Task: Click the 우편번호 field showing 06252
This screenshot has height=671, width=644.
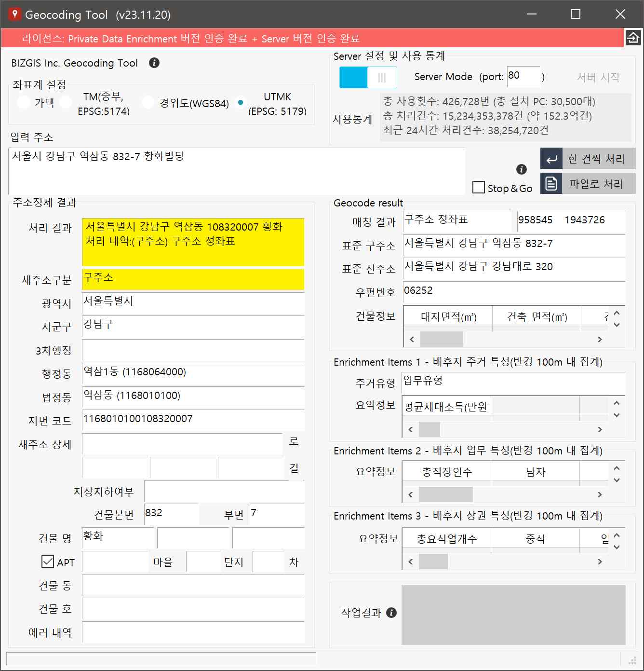Action: tap(514, 292)
